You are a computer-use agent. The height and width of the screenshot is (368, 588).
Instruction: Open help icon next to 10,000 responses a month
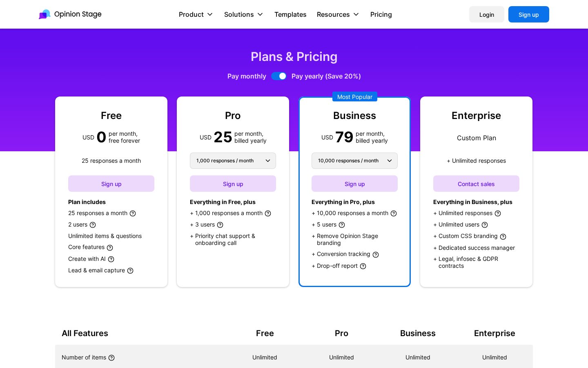(394, 213)
